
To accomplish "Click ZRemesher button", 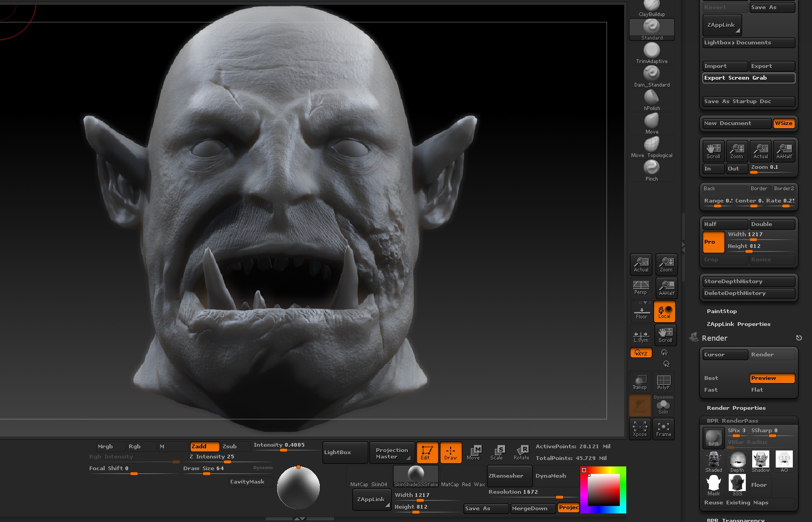I will (x=509, y=476).
